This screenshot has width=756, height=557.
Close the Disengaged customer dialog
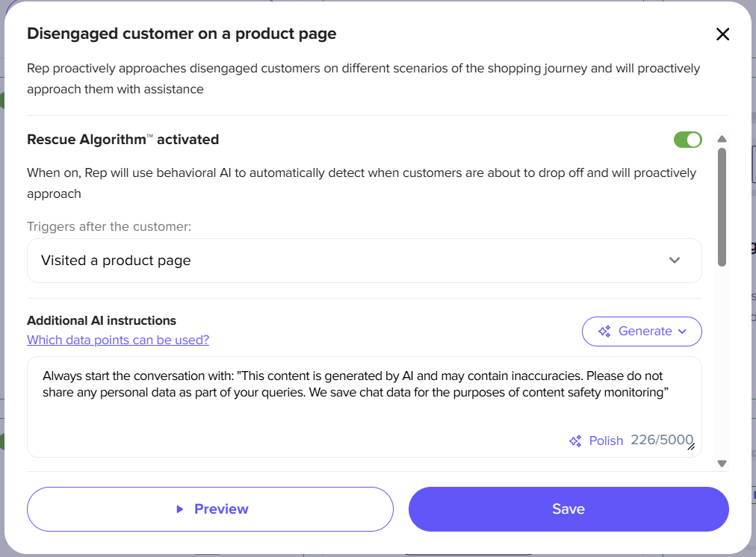tap(722, 34)
